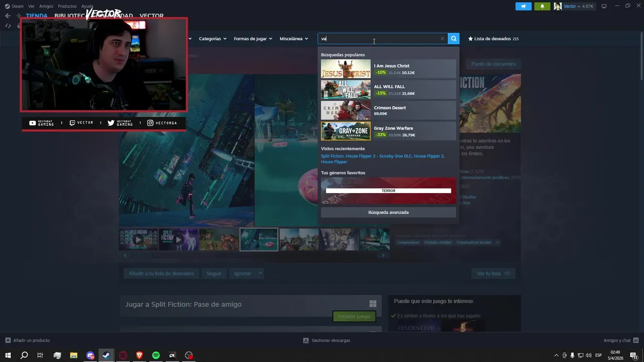Expand the Formas de jugar dropdown
Screen dimensions: 644x362
click(x=253, y=39)
